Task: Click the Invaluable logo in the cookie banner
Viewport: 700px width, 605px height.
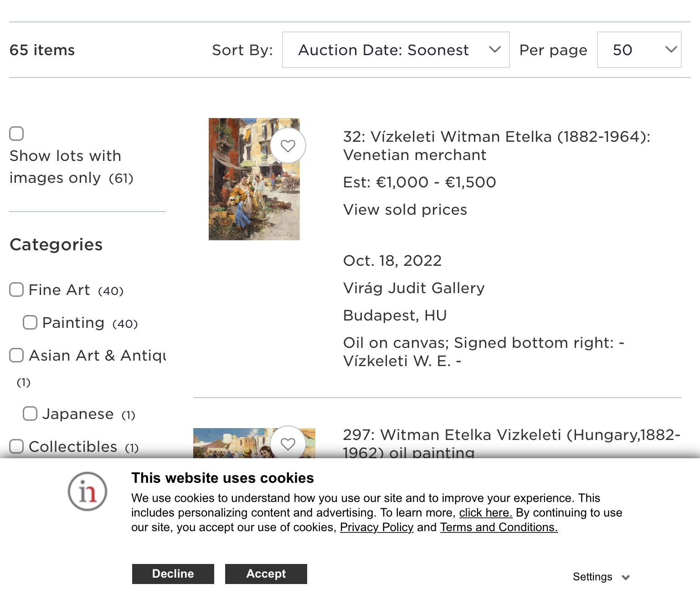Action: coord(87,491)
